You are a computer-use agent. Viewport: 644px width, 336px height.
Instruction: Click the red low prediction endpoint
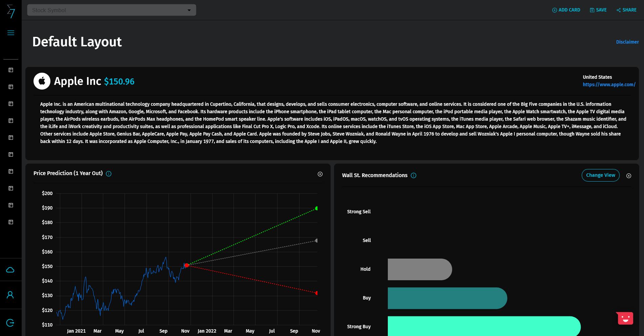[x=316, y=293]
